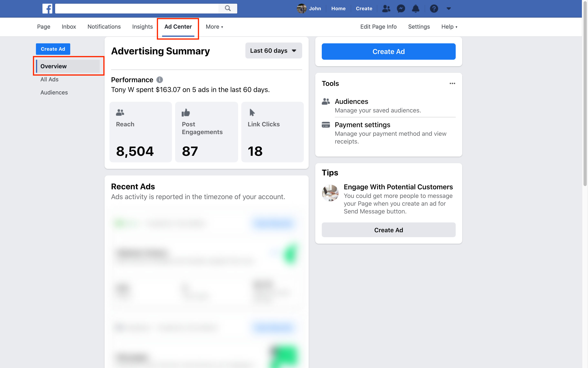Viewport: 588px width, 368px height.
Task: Switch to the Inbox tab
Action: coord(69,27)
